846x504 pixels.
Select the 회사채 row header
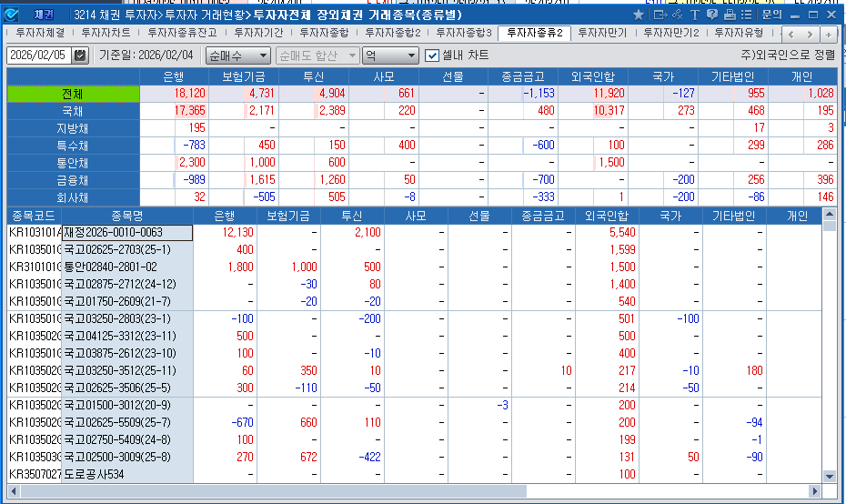(73, 197)
